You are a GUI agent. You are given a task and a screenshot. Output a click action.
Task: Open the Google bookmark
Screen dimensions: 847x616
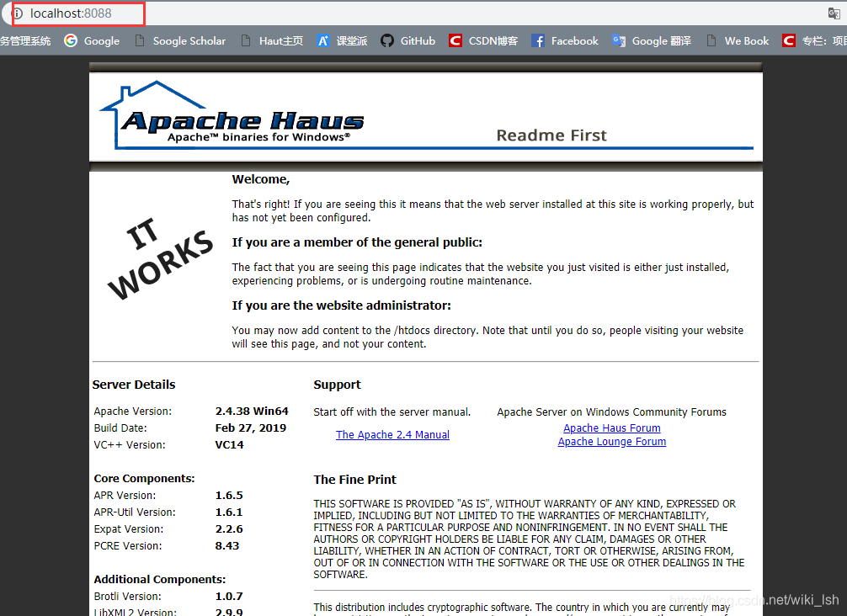[92, 41]
